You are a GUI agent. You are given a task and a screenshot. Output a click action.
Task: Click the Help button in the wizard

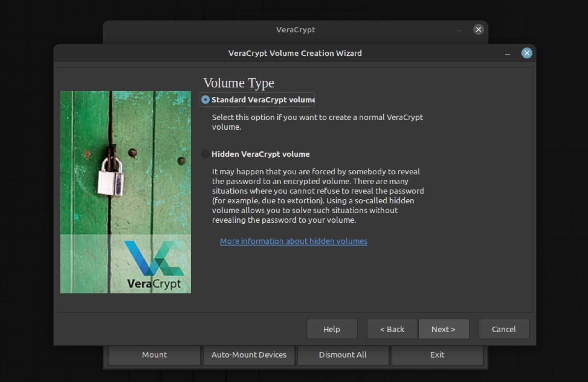click(x=332, y=329)
